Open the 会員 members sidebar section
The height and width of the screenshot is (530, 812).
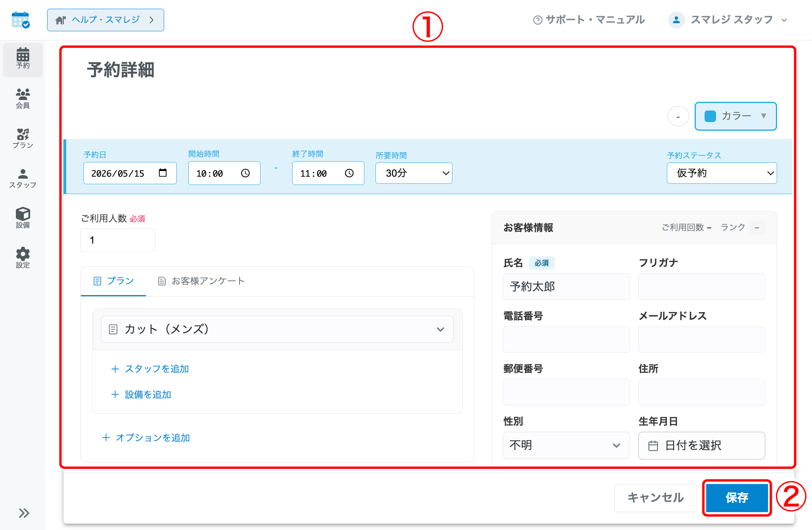[x=23, y=99]
